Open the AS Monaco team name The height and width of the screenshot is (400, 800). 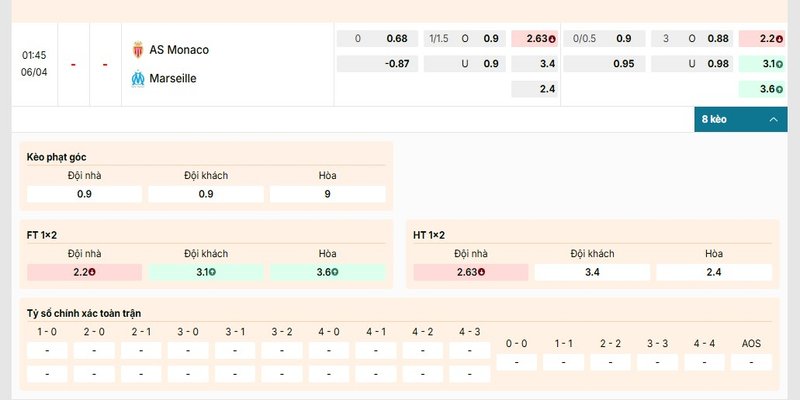pyautogui.click(x=179, y=49)
